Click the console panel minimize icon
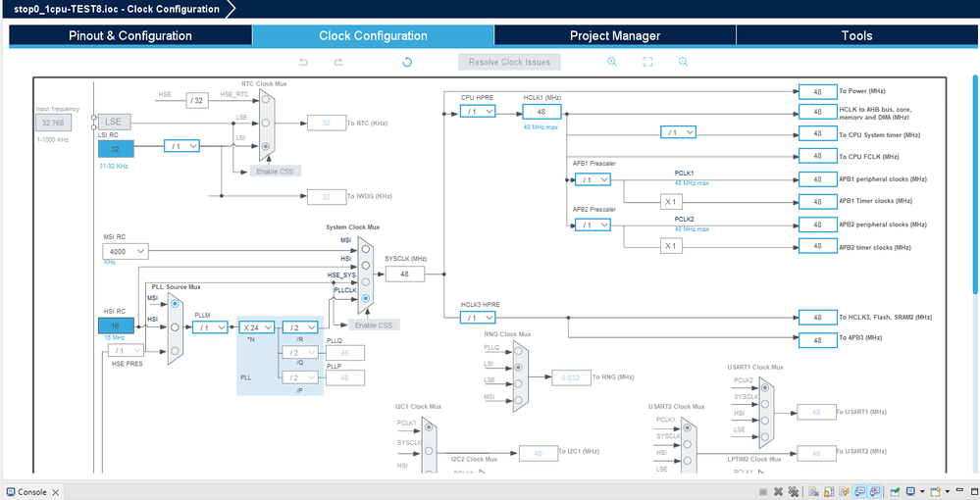This screenshot has width=980, height=500. click(x=959, y=490)
